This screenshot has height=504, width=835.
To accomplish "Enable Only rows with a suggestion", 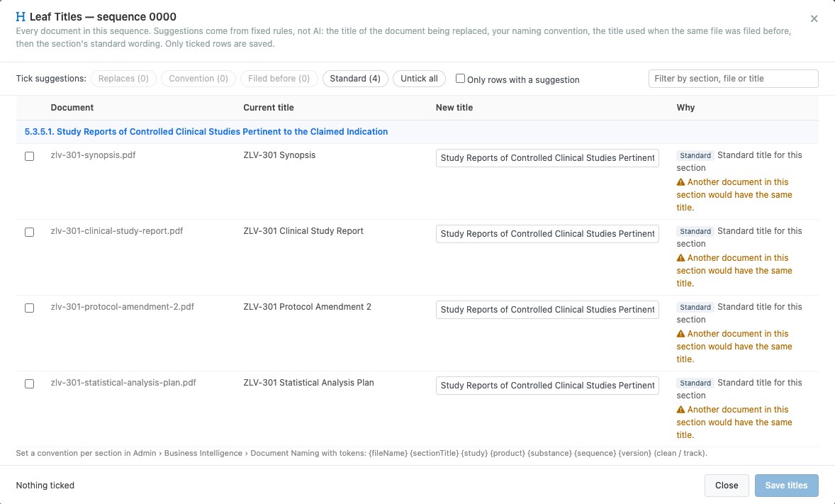I will pos(460,78).
